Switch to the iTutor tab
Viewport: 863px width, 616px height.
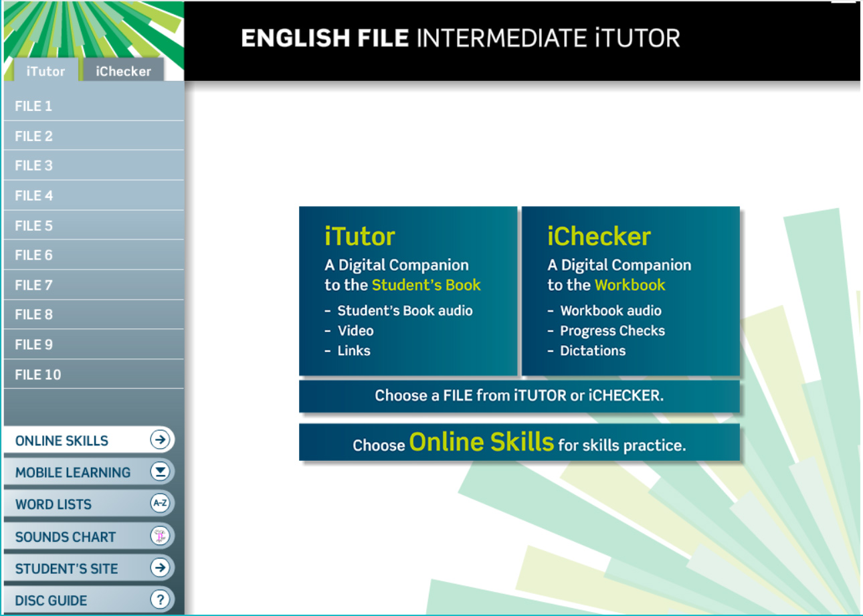(45, 70)
